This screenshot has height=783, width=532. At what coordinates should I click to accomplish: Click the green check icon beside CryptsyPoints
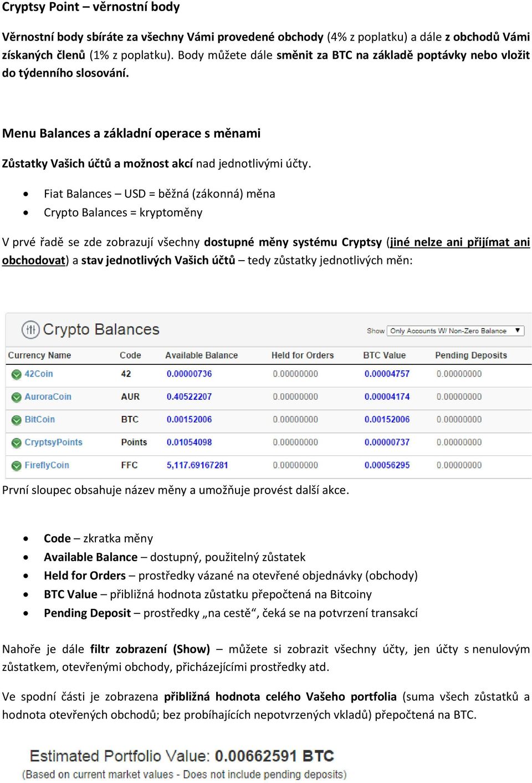pos(17,443)
